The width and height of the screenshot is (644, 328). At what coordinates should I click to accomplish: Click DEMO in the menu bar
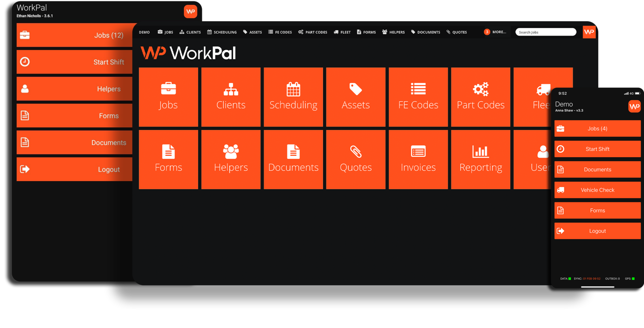pyautogui.click(x=144, y=32)
